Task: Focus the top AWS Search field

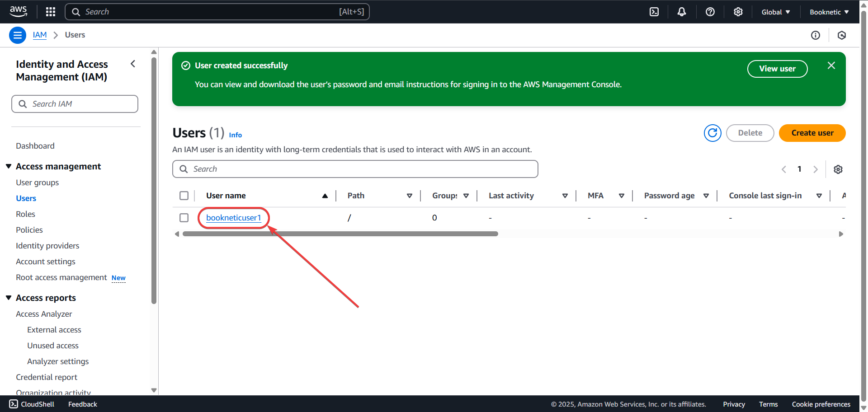Action: (x=217, y=12)
